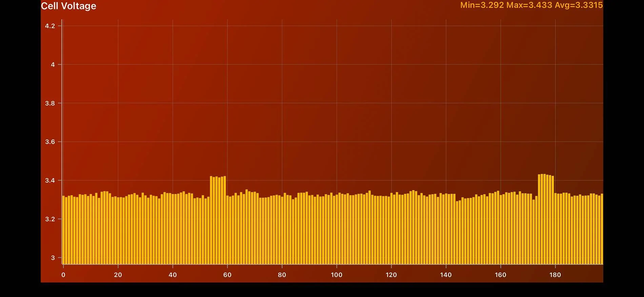Viewport: 644px width, 297px height.
Task: Click the x-axis label 140
Action: (446, 275)
